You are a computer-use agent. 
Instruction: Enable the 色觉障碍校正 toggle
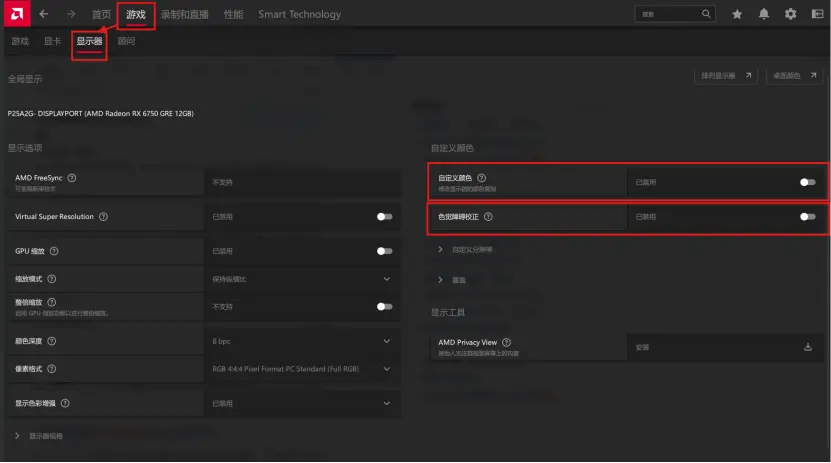(x=807, y=216)
